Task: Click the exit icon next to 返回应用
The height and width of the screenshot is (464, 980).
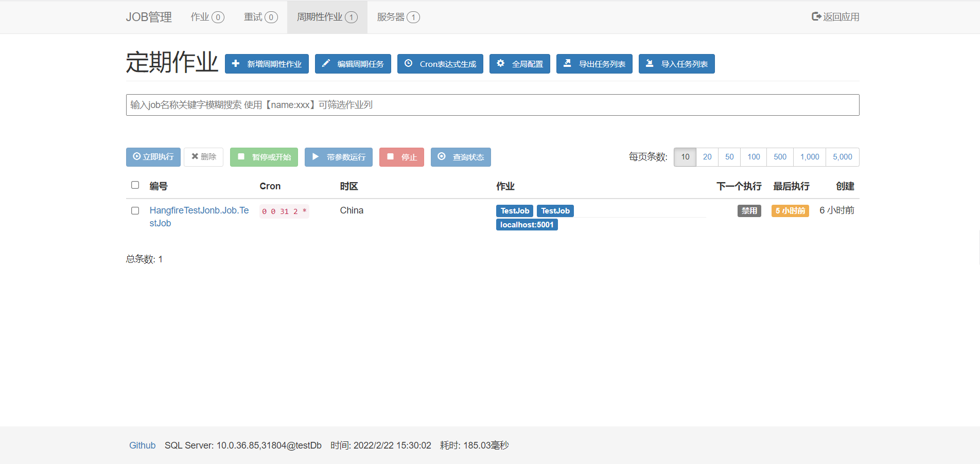Action: (x=815, y=16)
